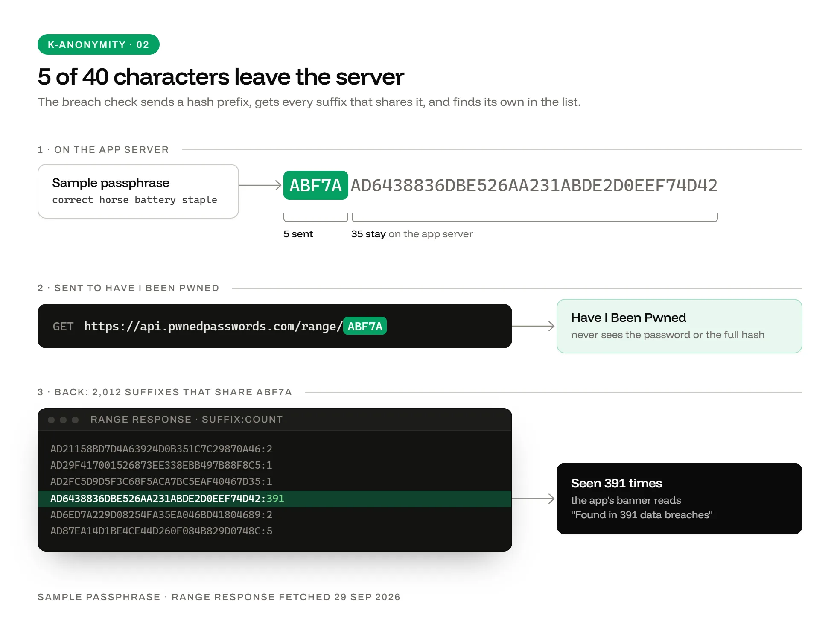Click the ABF7A chip in the request URL

pyautogui.click(x=365, y=326)
